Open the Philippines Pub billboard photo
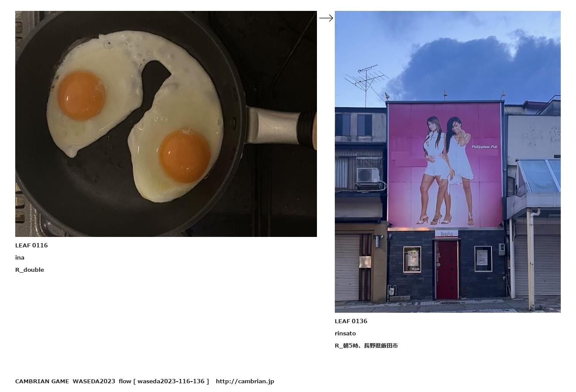The height and width of the screenshot is (392, 576). coord(448,162)
